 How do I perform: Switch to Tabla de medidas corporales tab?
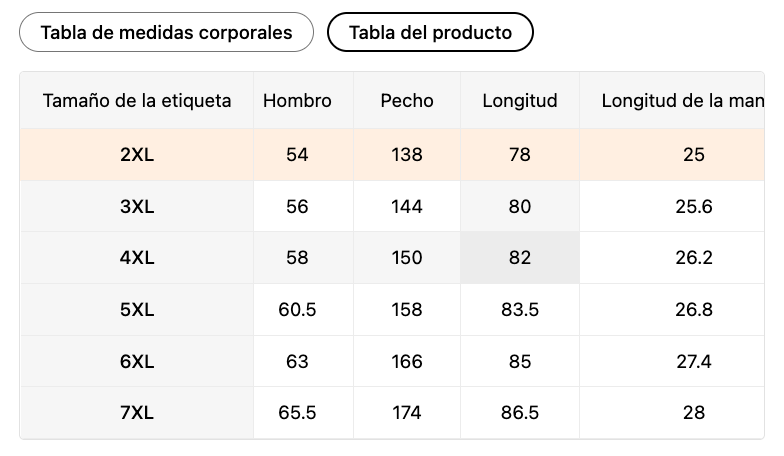[x=166, y=32]
